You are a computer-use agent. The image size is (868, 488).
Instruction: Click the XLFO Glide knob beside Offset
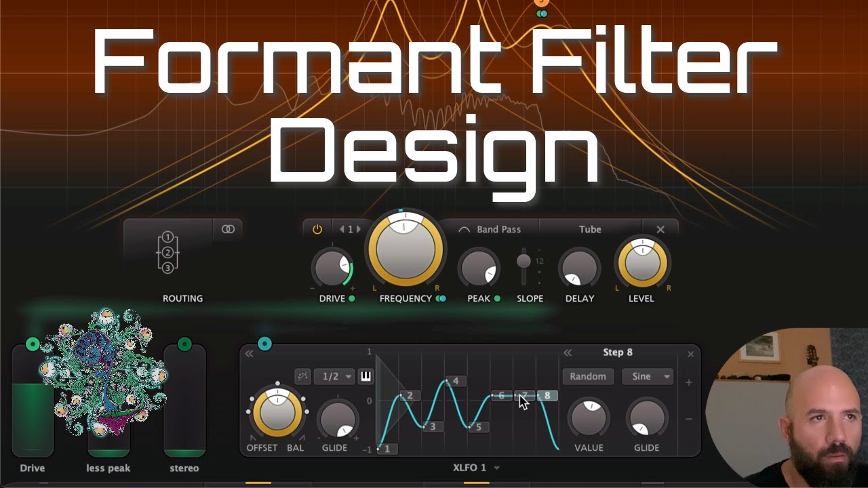[x=337, y=420]
